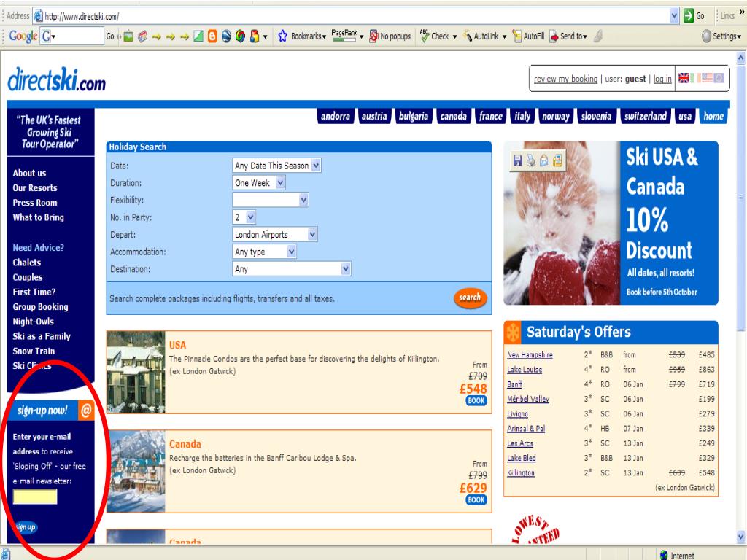This screenshot has width=747, height=560.
Task: Click the sign up button
Action: point(26,527)
